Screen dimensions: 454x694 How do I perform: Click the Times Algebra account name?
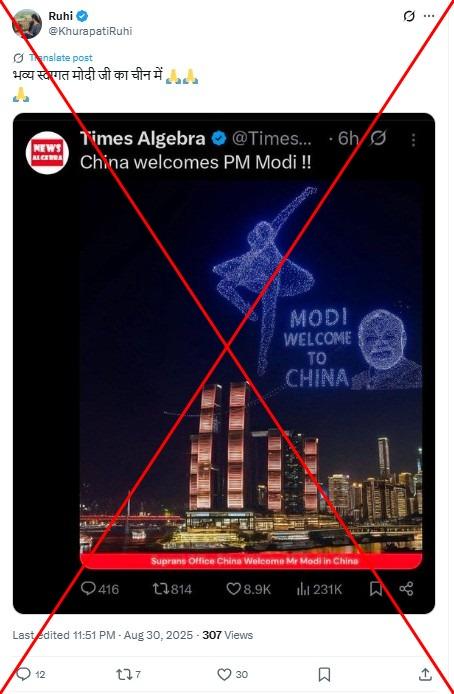[x=142, y=139]
